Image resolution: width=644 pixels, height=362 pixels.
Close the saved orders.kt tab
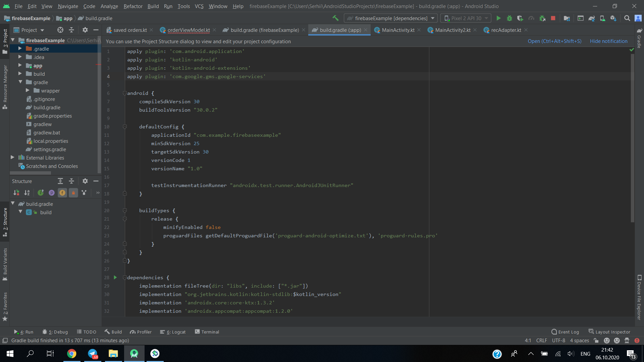[151, 30]
